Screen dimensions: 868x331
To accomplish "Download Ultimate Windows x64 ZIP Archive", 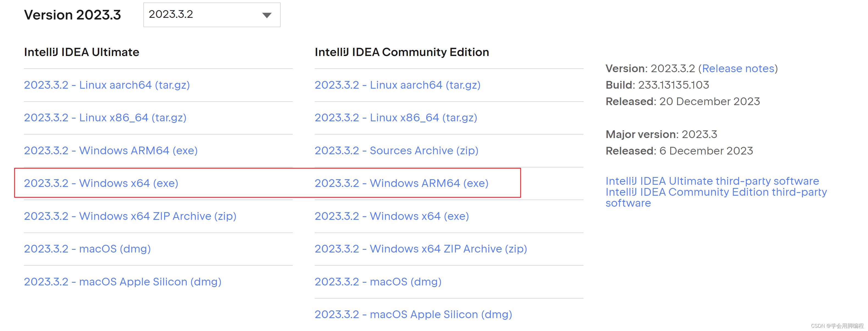I will click(130, 216).
